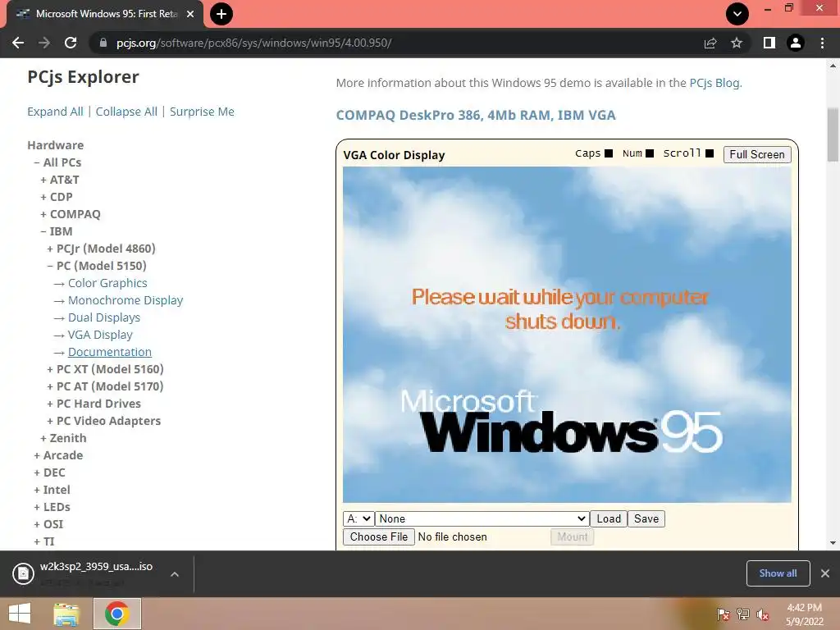Click the muted volume tray icon

[x=763, y=614]
